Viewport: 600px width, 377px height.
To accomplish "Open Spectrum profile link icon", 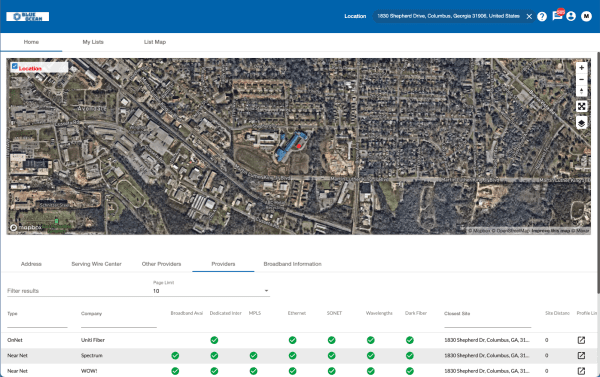I will pos(581,356).
